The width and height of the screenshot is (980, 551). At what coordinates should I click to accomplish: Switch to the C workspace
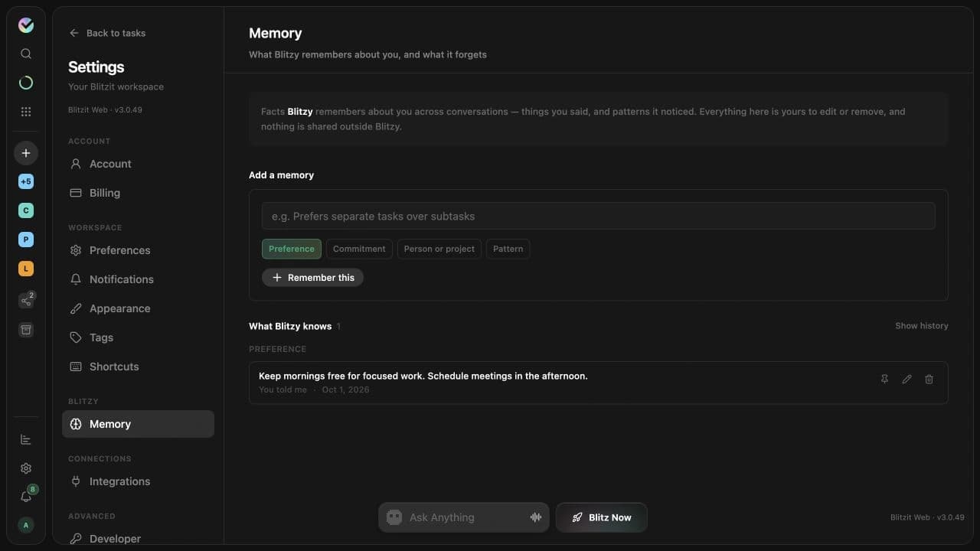pyautogui.click(x=26, y=210)
